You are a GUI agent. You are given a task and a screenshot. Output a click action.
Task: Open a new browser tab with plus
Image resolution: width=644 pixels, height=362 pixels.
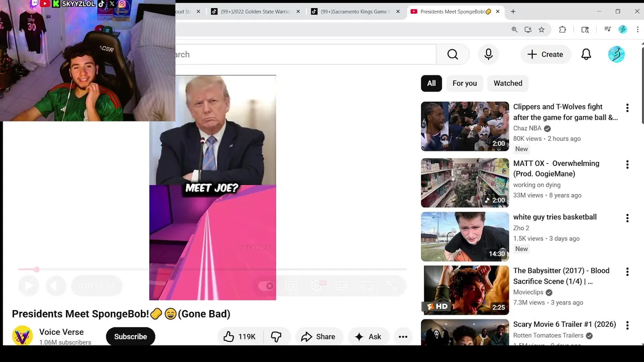(513, 12)
